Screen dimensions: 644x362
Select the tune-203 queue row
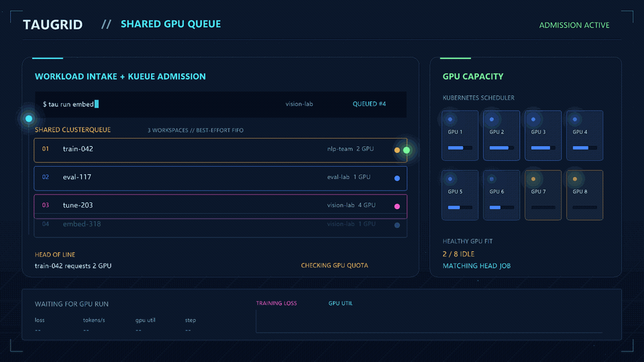(x=221, y=206)
